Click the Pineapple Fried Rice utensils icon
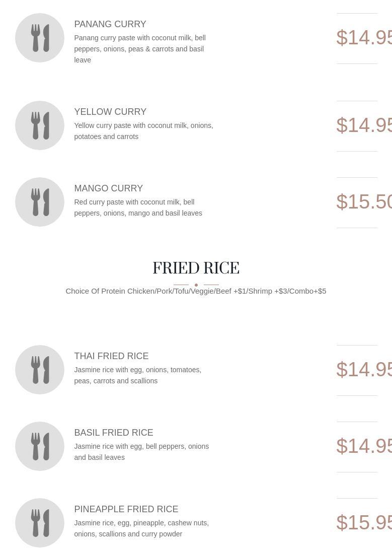Screen dimensions: 392x548 point(40,523)
